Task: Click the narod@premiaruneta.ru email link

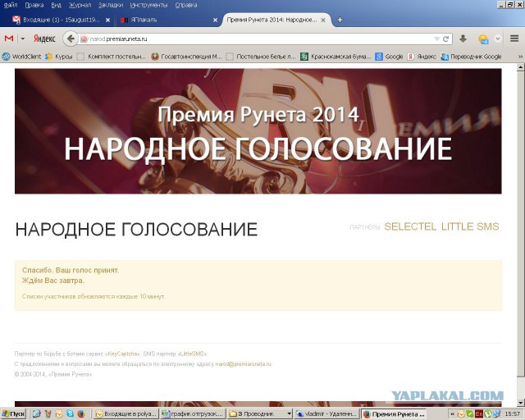Action: coord(243,364)
